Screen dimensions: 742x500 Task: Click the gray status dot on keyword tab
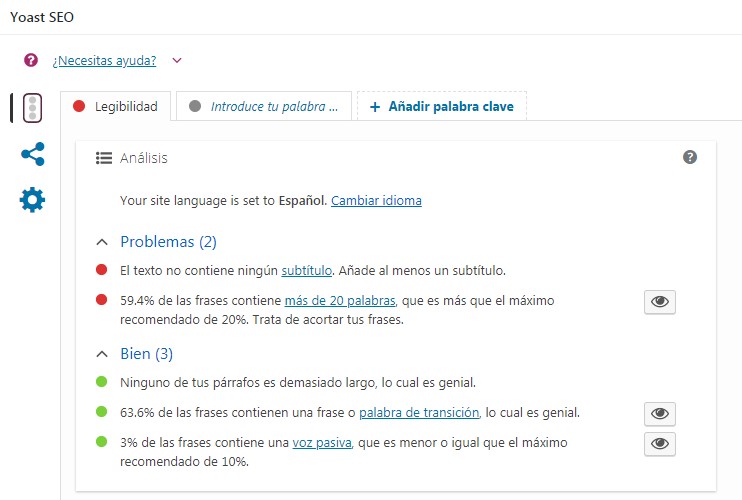click(x=195, y=106)
